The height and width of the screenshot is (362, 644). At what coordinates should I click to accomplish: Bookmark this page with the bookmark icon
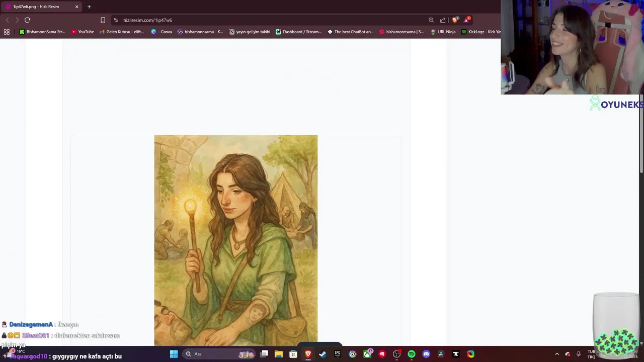(x=103, y=20)
